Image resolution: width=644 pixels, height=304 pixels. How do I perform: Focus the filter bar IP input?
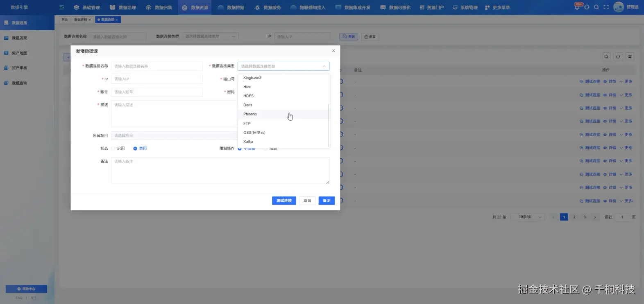pos(302,36)
